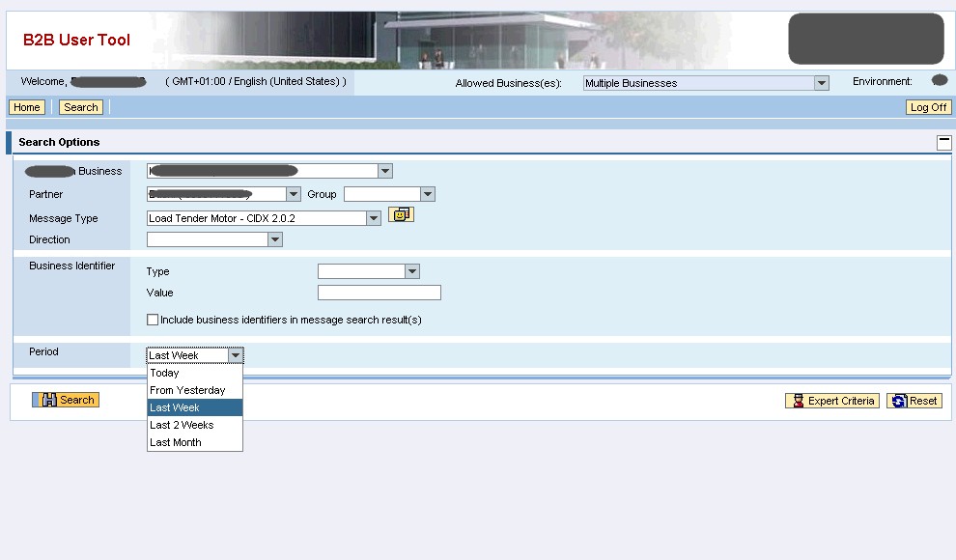Select Last 2 Weeks period option
Viewport: 956px width, 560px height.
(182, 425)
